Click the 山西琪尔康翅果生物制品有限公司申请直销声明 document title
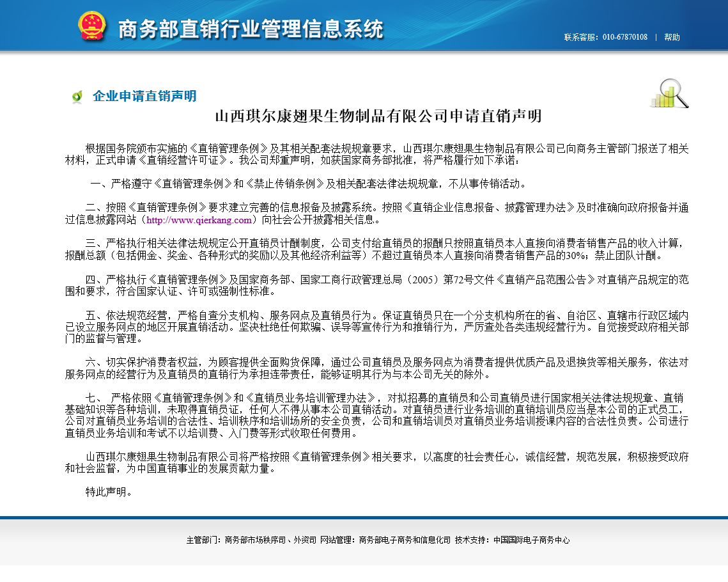The width and height of the screenshot is (728, 582). tap(378, 116)
